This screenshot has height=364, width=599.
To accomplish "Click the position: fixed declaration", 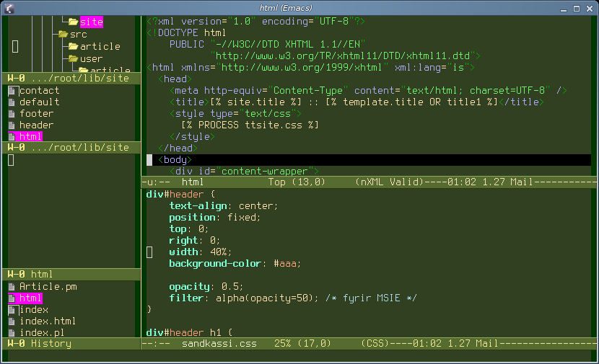I will [214, 218].
